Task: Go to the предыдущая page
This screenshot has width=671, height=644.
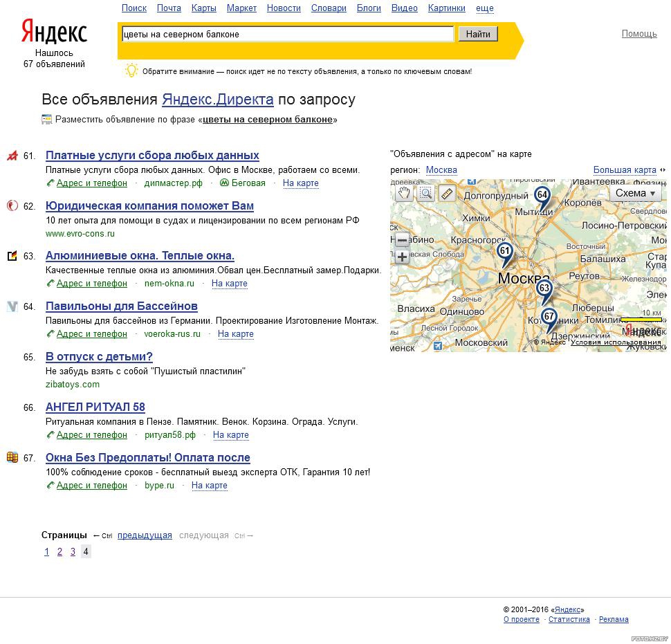Action: pyautogui.click(x=145, y=535)
